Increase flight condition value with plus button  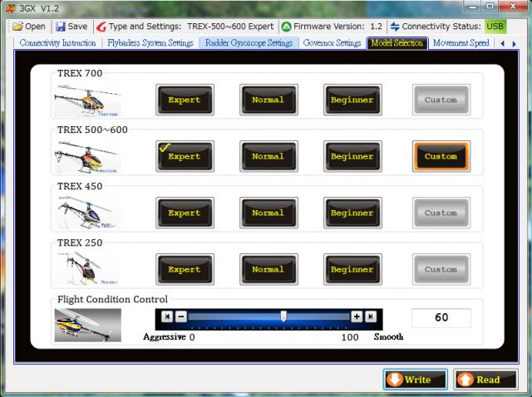pyautogui.click(x=357, y=316)
